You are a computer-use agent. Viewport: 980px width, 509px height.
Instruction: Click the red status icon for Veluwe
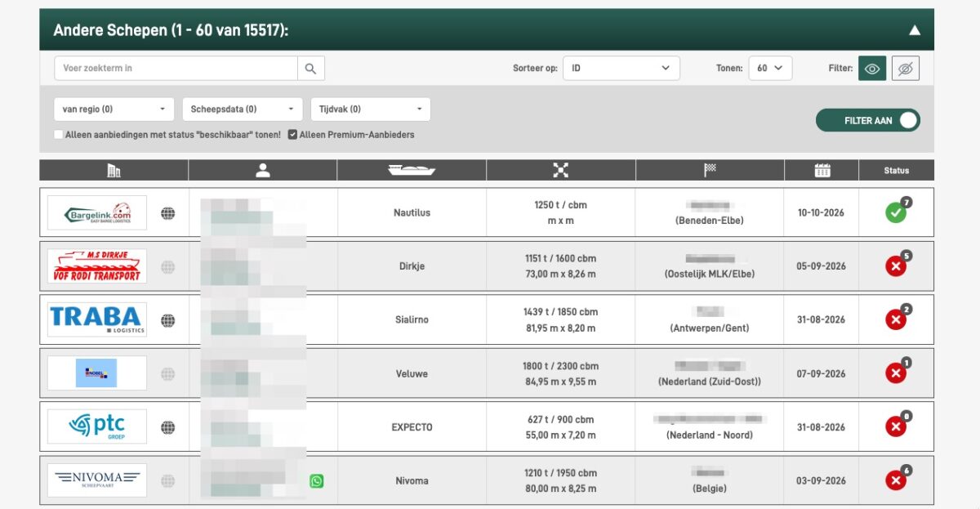coord(896,373)
